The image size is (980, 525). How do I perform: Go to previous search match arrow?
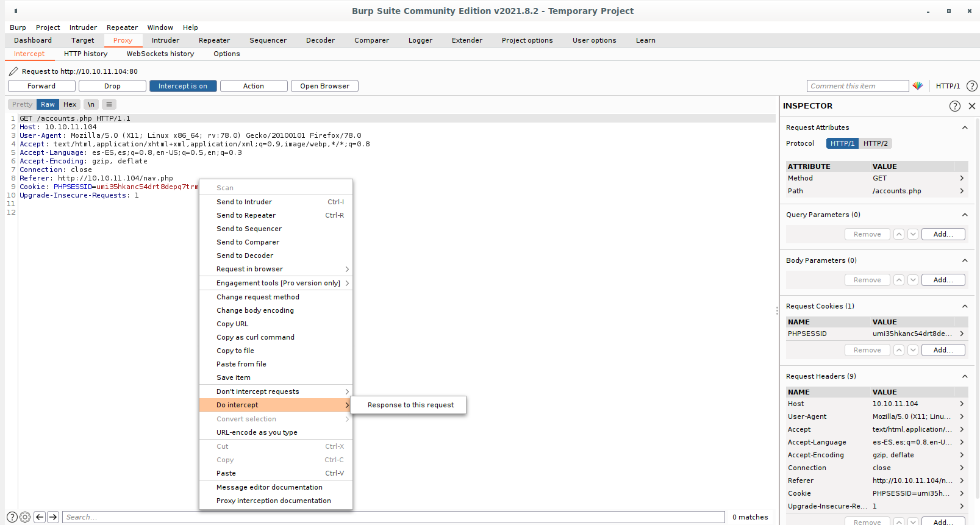(x=40, y=517)
